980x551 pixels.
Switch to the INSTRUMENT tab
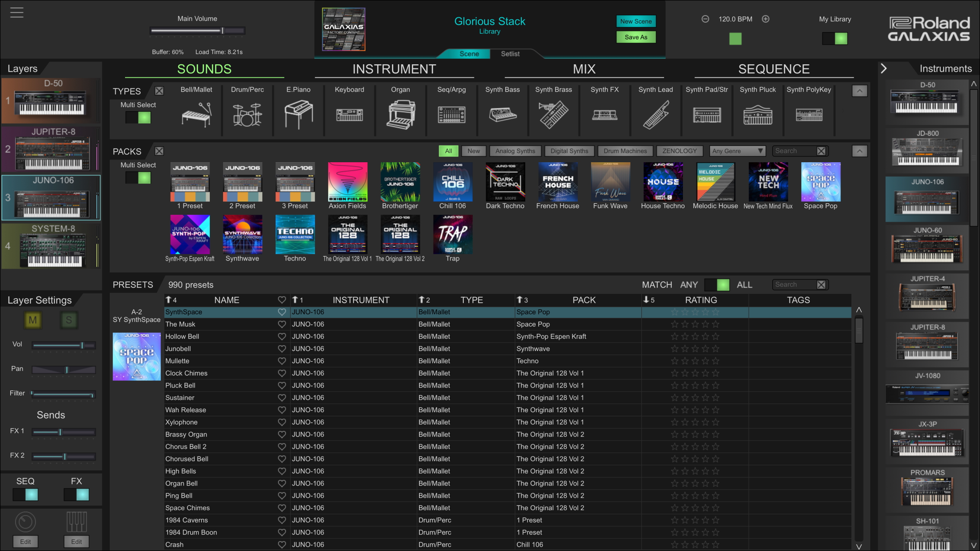[394, 69]
